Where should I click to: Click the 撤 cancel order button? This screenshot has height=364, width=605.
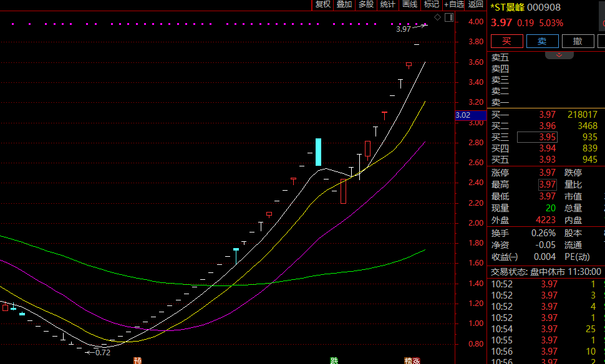pos(578,41)
